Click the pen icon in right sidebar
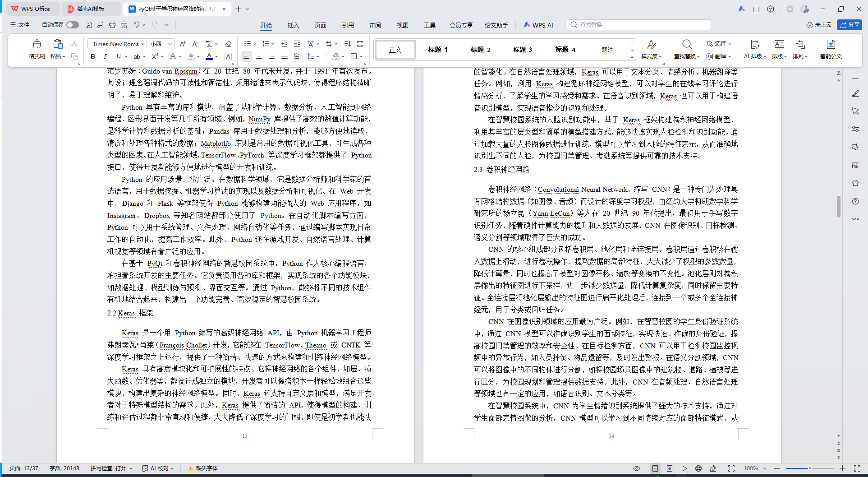Screen dimensions: 868x477 [855, 93]
